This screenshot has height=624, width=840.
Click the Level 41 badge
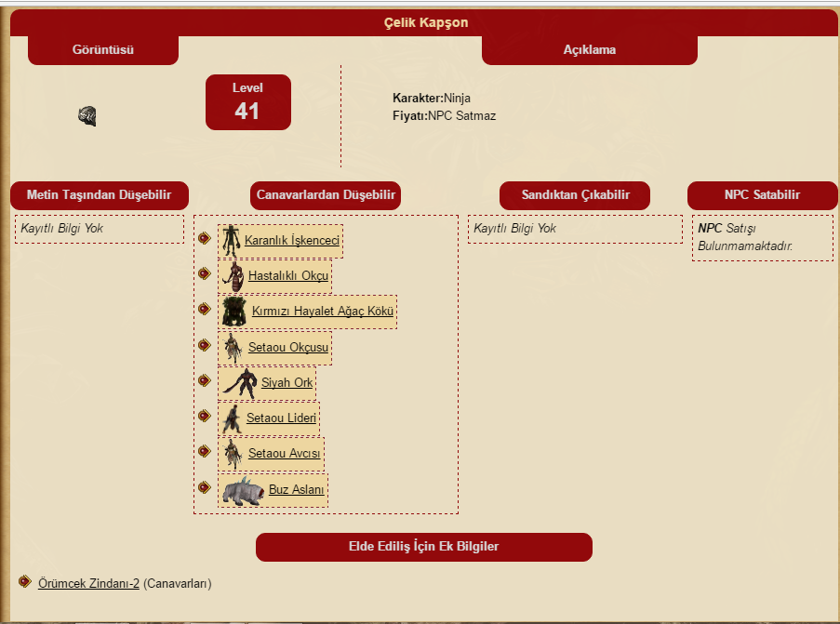(x=248, y=102)
